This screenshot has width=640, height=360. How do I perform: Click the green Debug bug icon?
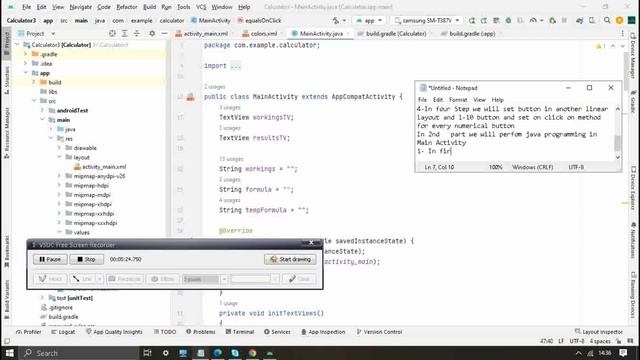(x=508, y=20)
